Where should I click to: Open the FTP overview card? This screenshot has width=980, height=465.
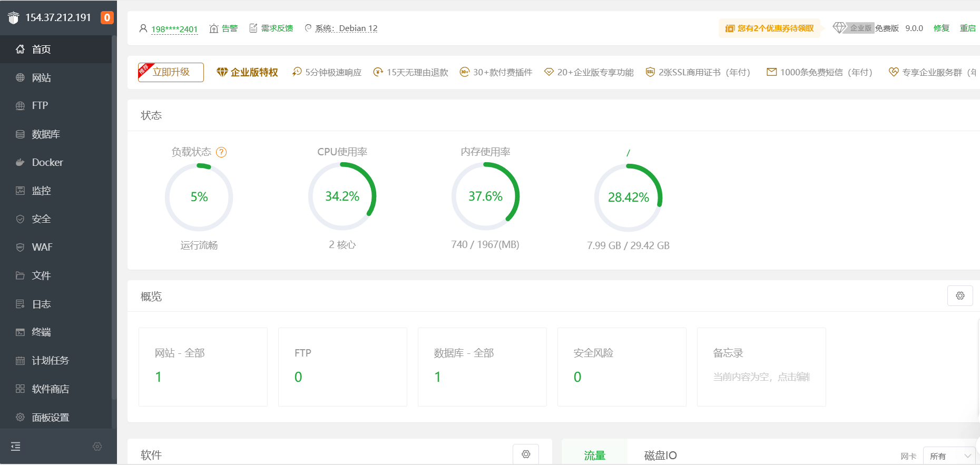coord(342,367)
